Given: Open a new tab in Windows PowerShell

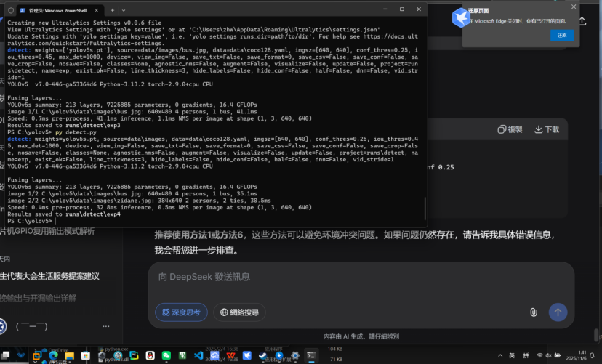Looking at the screenshot, I should pos(112,10).
